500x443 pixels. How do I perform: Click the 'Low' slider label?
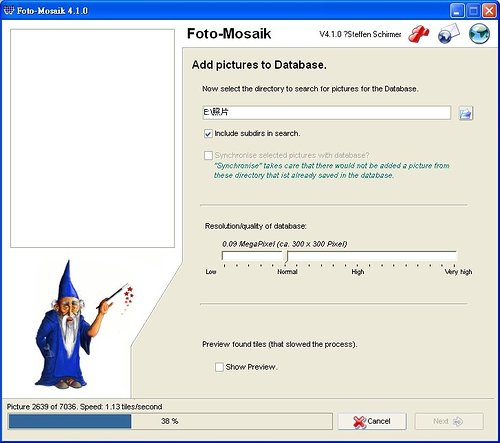[211, 272]
